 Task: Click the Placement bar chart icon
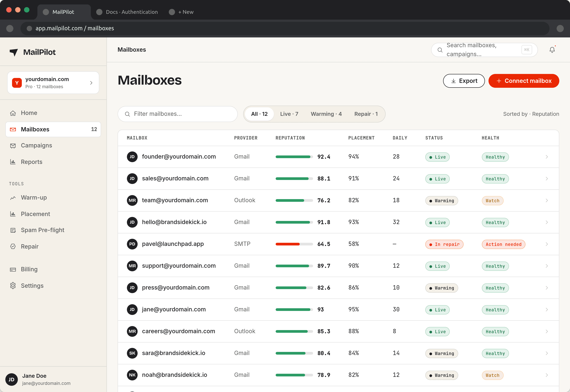click(x=13, y=214)
